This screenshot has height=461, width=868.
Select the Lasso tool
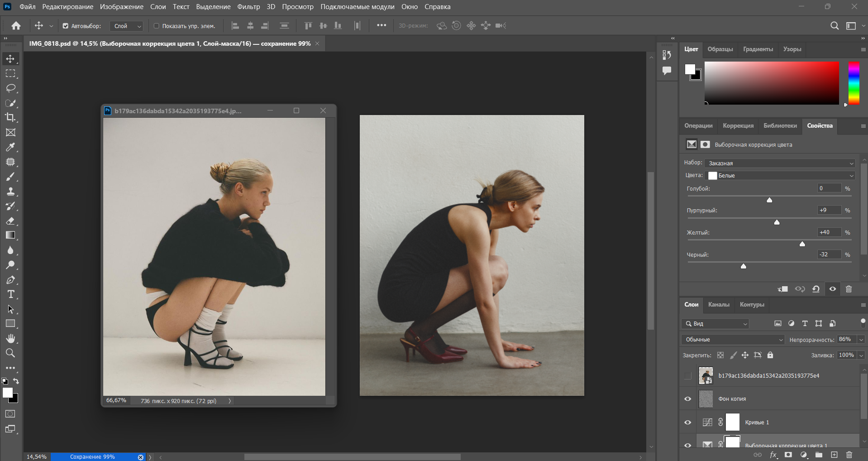[x=11, y=88]
